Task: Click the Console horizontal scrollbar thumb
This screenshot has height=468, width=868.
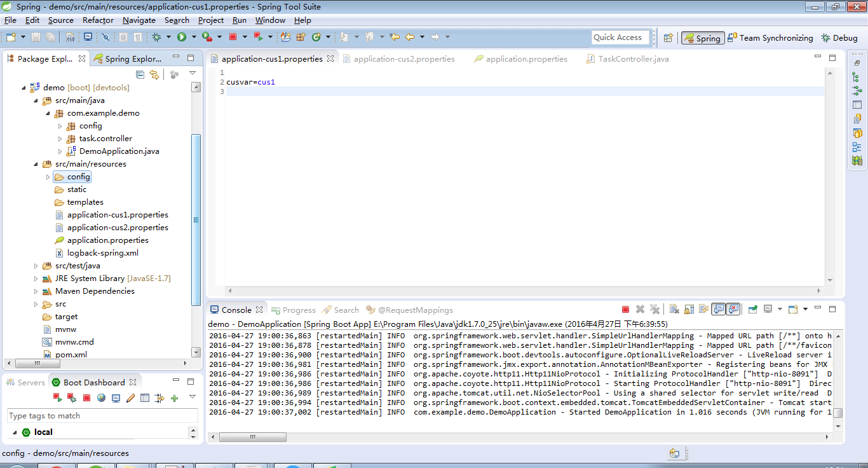Action: tap(252, 437)
